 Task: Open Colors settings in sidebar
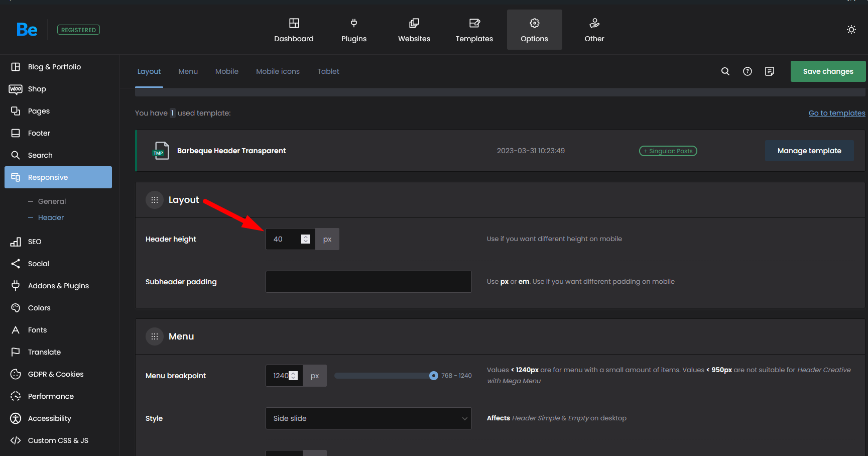[58, 308]
